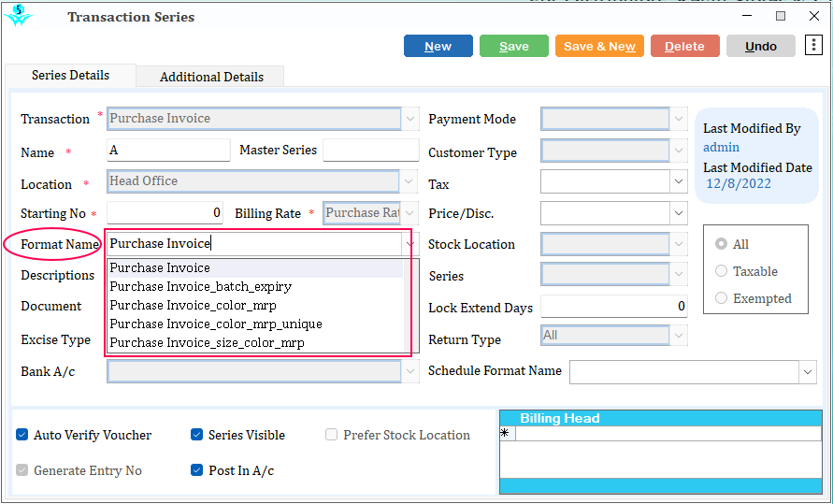Switch to Additional Details tab
This screenshot has width=833, height=504.
[x=211, y=77]
